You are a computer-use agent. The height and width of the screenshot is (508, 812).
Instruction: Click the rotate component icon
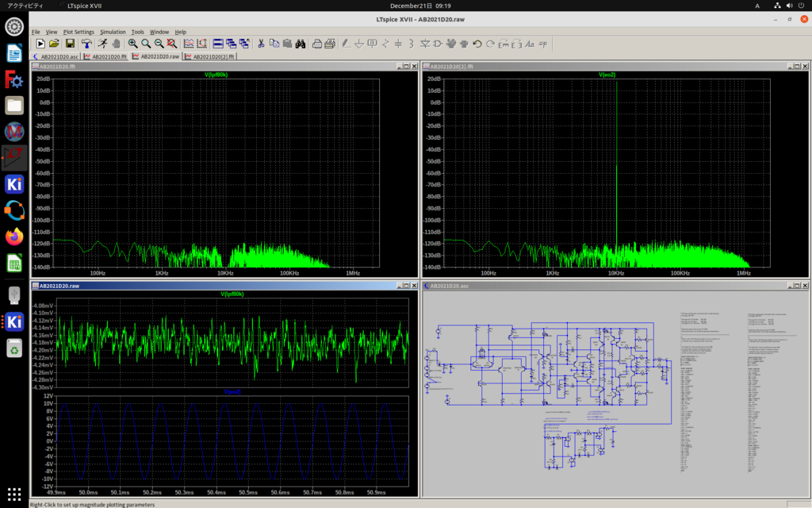pos(504,44)
